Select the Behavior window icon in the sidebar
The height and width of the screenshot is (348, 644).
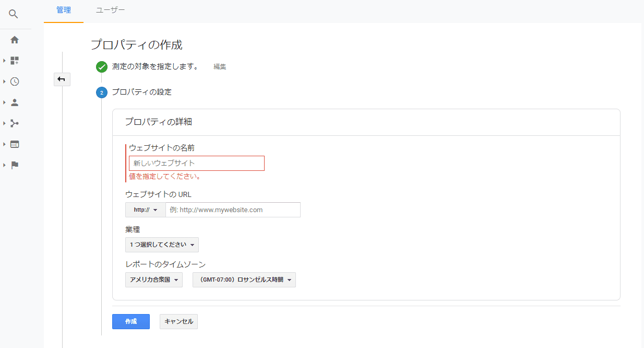click(x=15, y=144)
